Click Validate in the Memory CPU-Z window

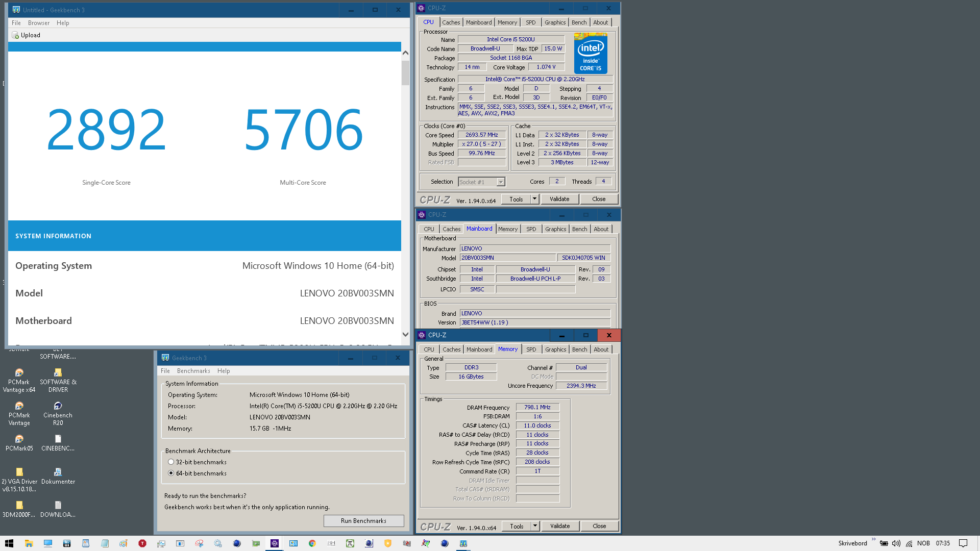click(x=560, y=526)
